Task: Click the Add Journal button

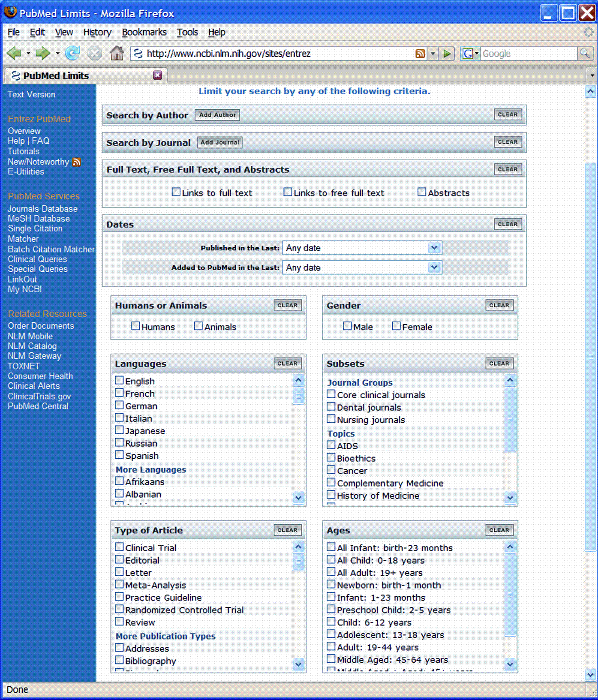Action: pos(220,142)
